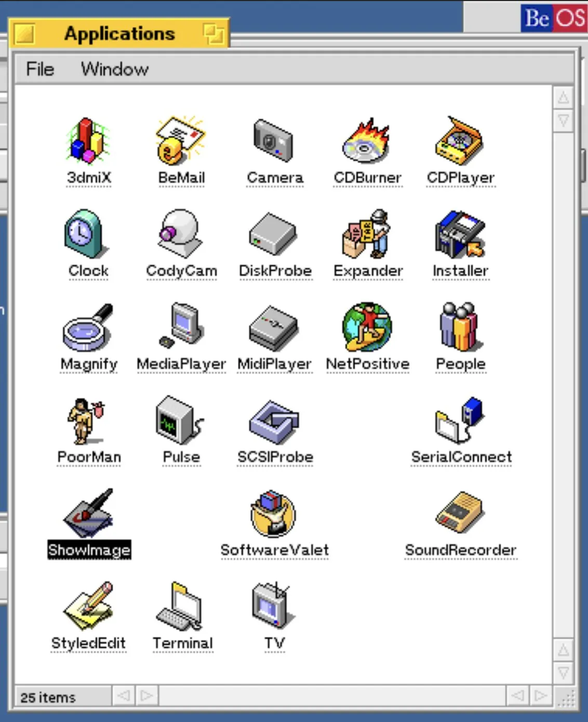
Task: Click the vertical scrollbar down arrow at bottom
Action: point(563,673)
